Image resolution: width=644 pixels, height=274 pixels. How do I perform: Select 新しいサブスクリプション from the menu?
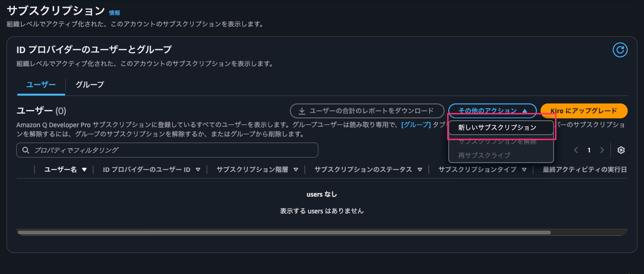pyautogui.click(x=497, y=127)
